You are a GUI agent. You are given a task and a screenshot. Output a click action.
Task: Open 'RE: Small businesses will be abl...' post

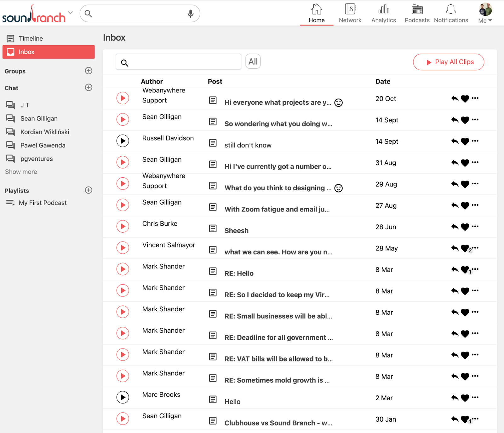point(278,316)
